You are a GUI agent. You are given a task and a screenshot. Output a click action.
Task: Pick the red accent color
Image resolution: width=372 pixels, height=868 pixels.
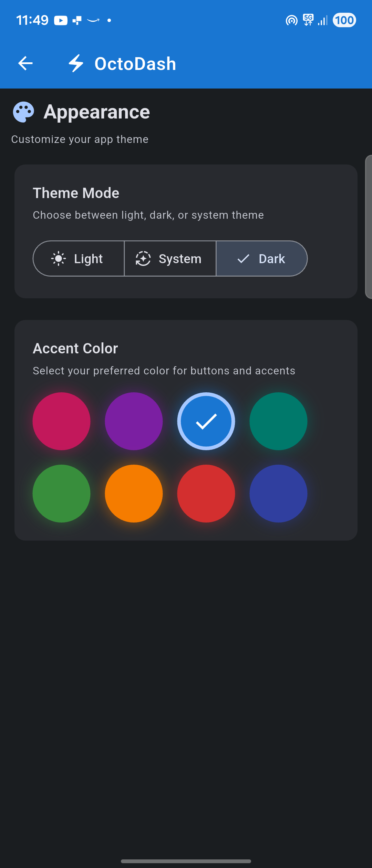click(x=206, y=494)
